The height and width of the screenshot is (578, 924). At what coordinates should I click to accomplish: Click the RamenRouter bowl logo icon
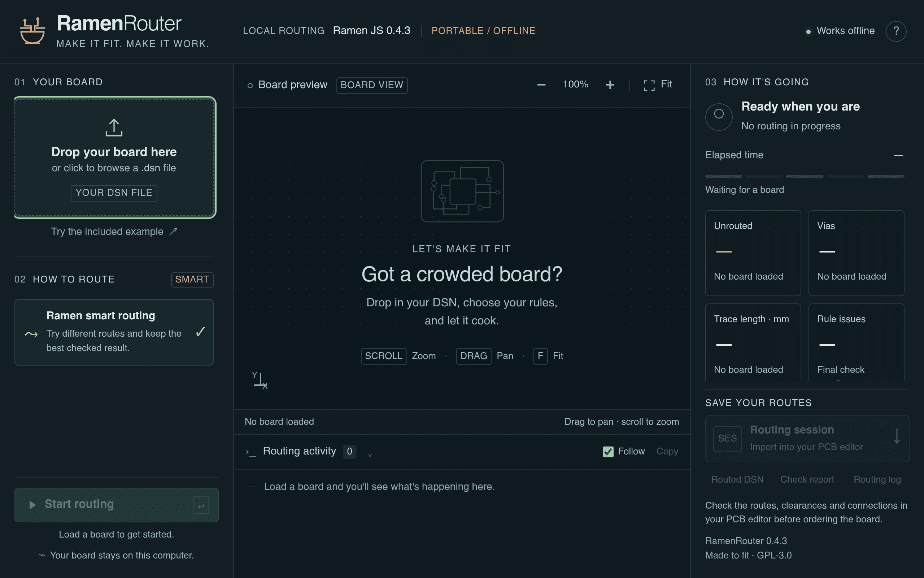pyautogui.click(x=32, y=31)
